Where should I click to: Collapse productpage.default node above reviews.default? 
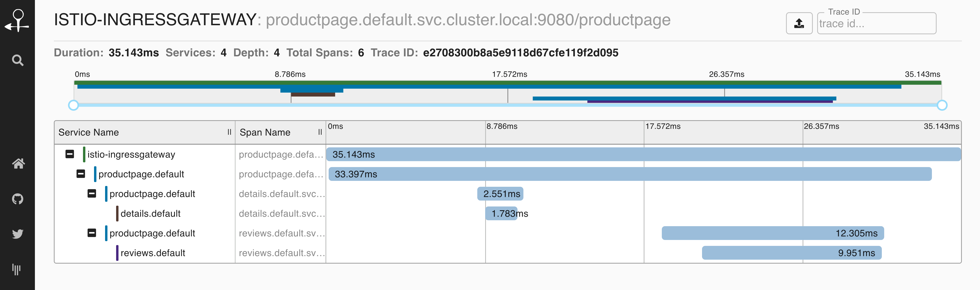pos(92,233)
